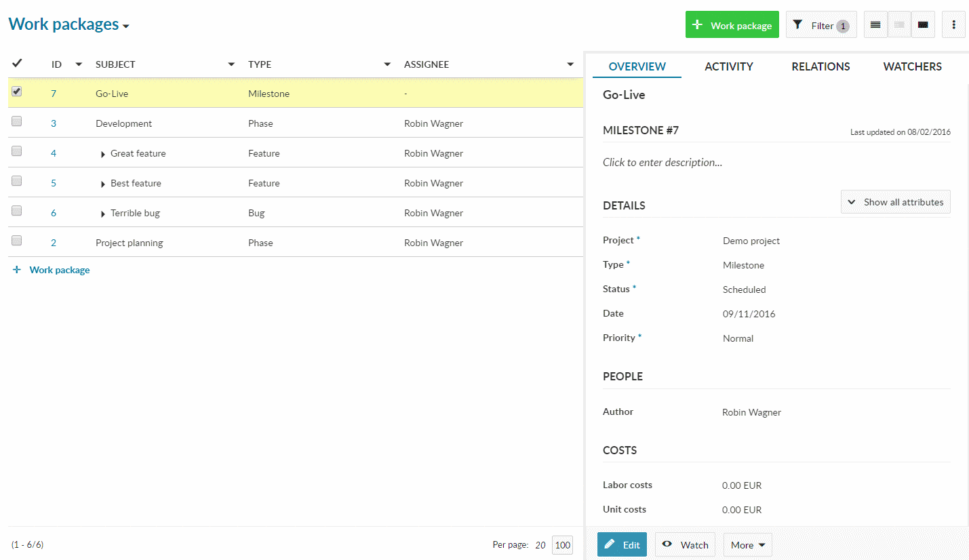Open the More actions dropdown

click(747, 544)
